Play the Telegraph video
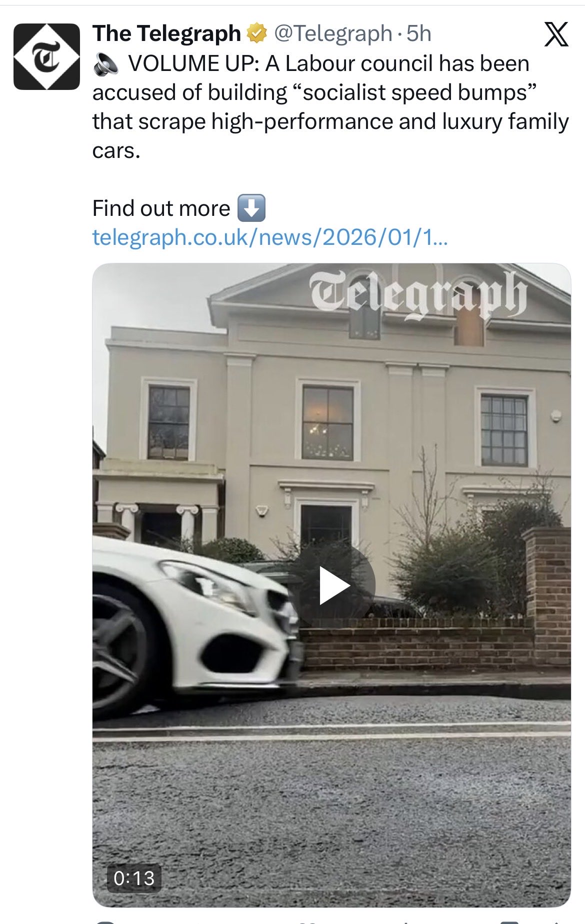Viewport: 585px width, 924px height. tap(333, 585)
